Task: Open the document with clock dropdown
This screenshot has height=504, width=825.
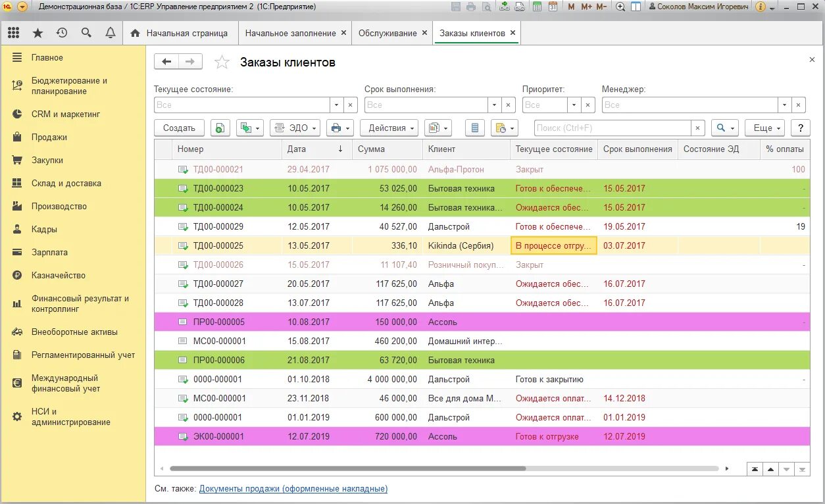Action: pos(504,128)
